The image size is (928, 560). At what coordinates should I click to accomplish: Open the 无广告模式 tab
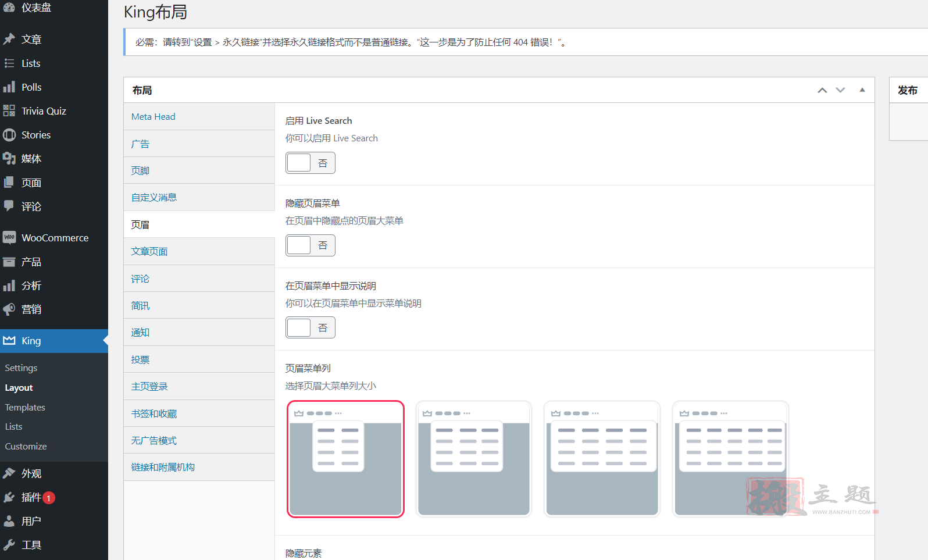click(x=199, y=440)
